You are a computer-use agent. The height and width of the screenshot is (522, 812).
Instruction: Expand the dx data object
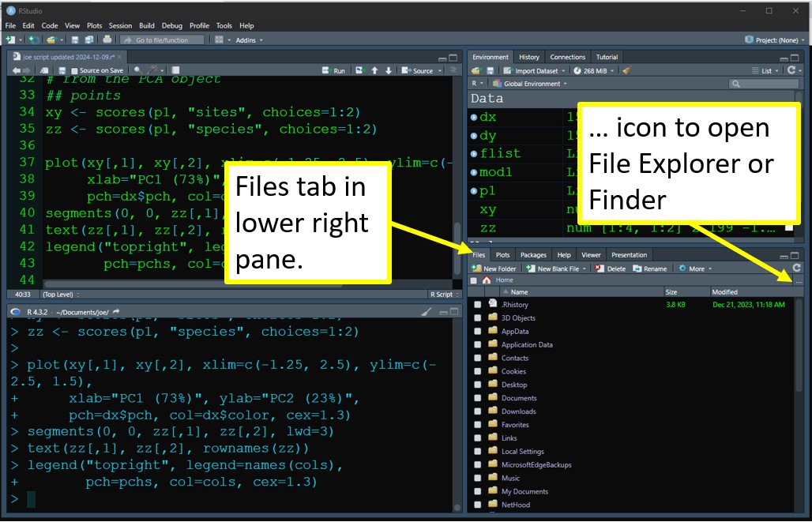tap(473, 118)
